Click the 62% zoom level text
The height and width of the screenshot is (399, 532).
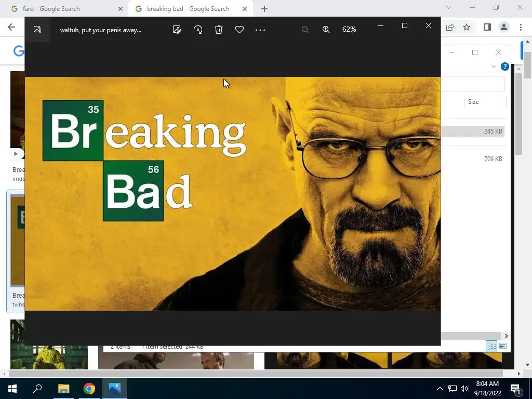(349, 30)
